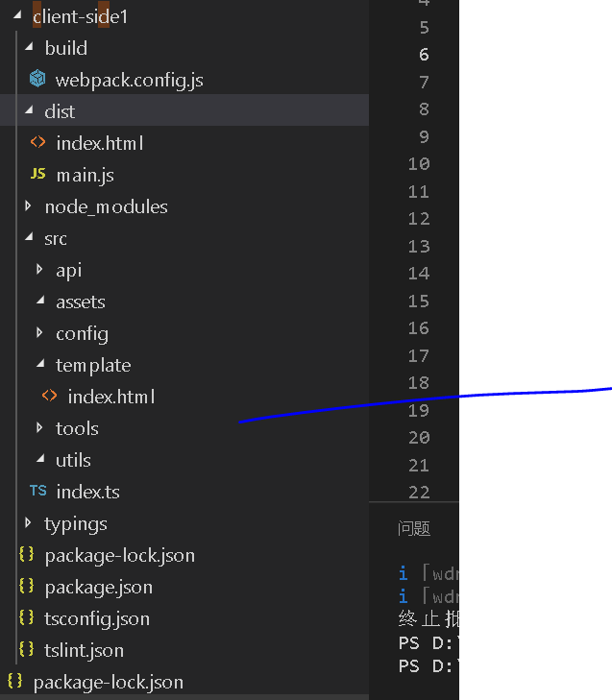Open the config folder entry
The image size is (612, 700).
pyautogui.click(x=82, y=333)
